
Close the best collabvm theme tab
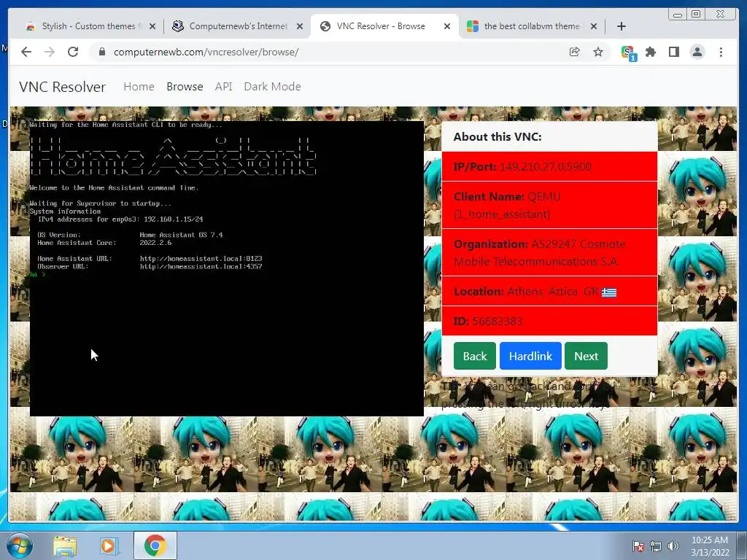(594, 26)
